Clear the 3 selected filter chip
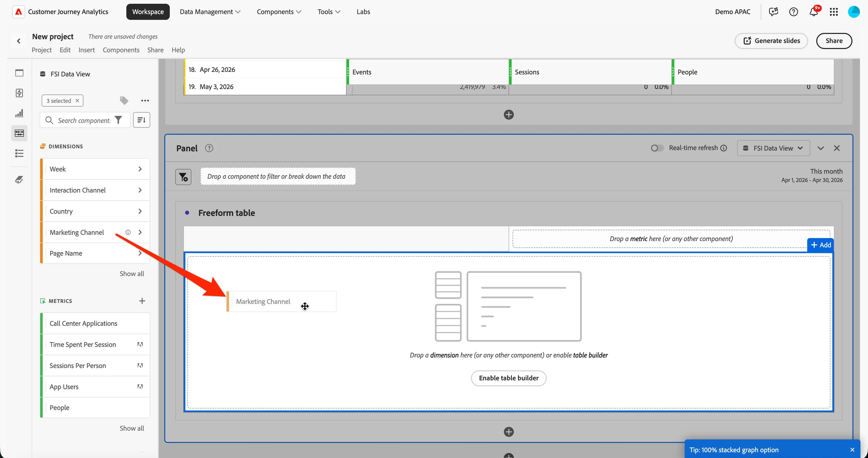 click(x=77, y=101)
